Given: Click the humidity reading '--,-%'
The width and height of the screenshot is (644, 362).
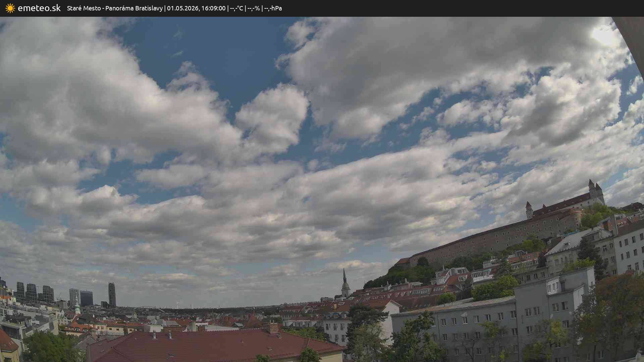Looking at the screenshot, I should [x=254, y=8].
